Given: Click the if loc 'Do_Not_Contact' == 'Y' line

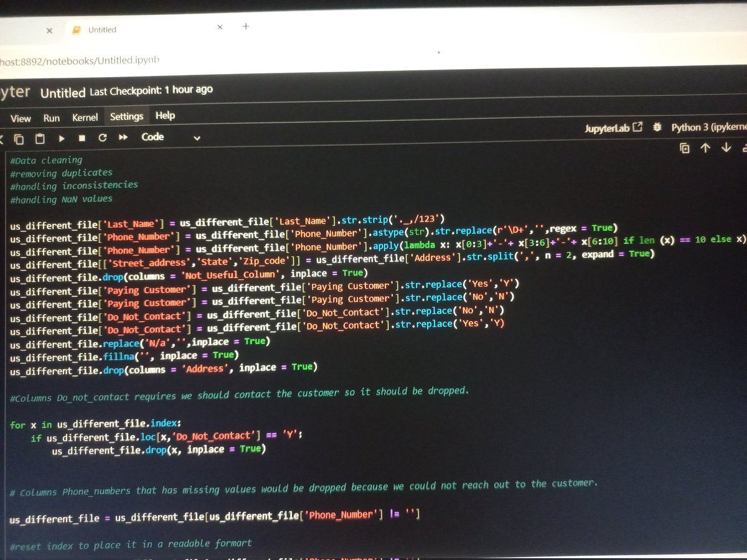Looking at the screenshot, I should pyautogui.click(x=166, y=436).
